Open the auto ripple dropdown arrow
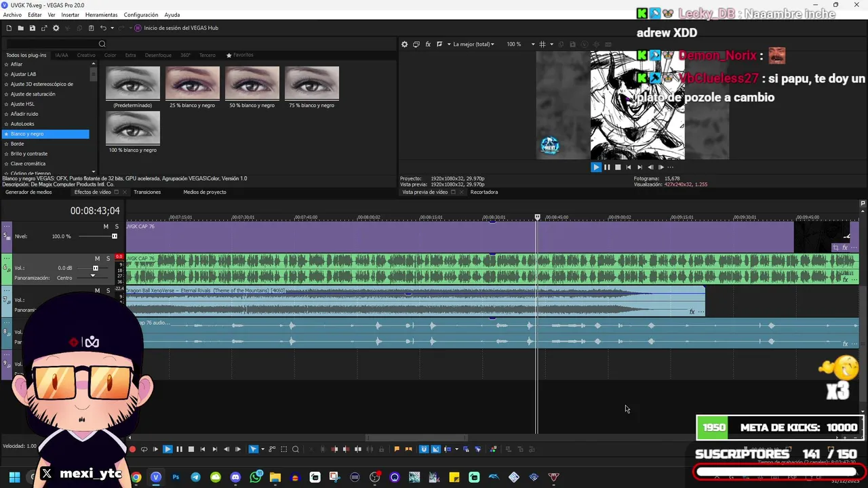The width and height of the screenshot is (868, 488). tap(456, 449)
